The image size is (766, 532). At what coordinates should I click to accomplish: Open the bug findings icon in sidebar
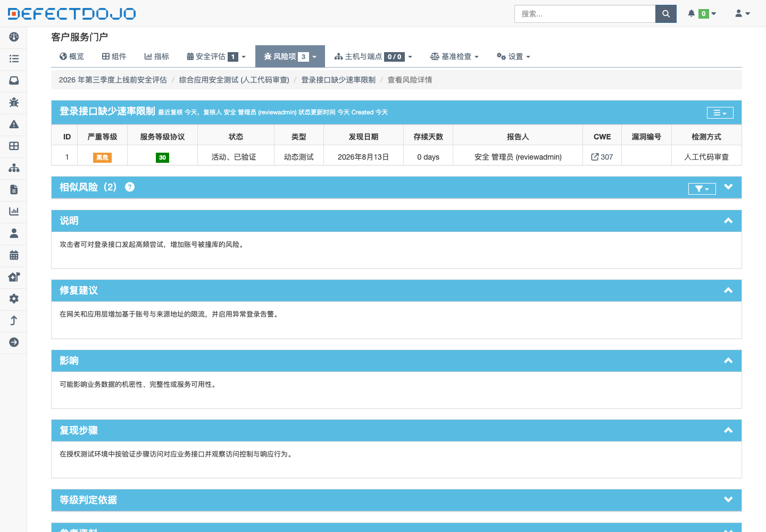pyautogui.click(x=14, y=102)
